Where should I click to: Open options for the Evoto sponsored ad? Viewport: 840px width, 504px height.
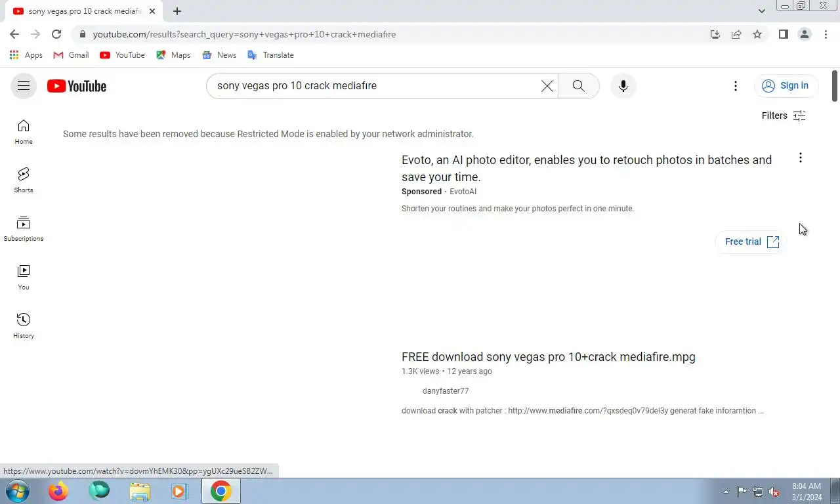800,157
